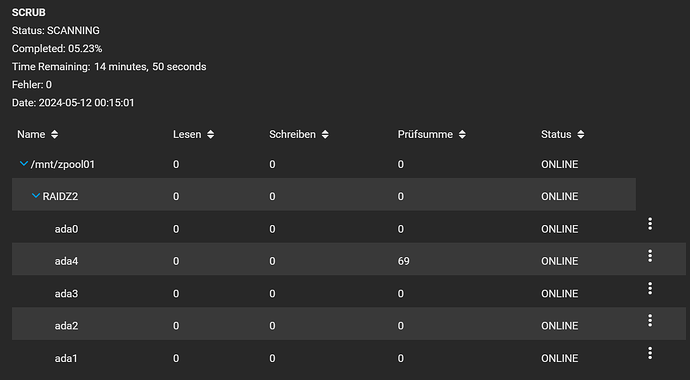Image resolution: width=690 pixels, height=380 pixels.
Task: Click the Lesen column sort arrows
Action: pos(211,135)
